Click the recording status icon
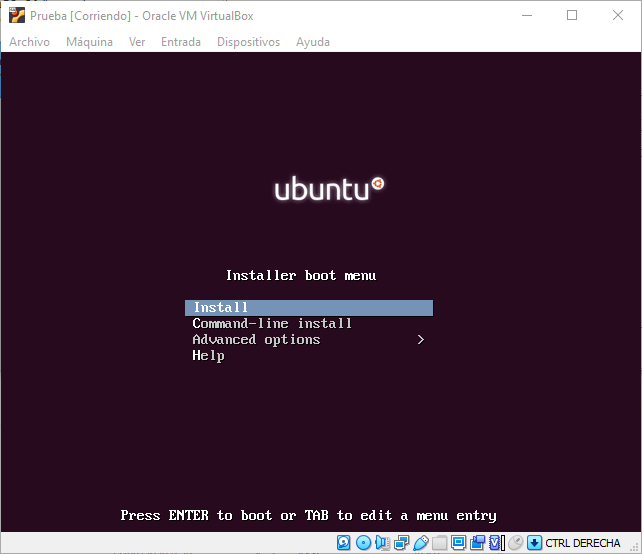Image resolution: width=642 pixels, height=554 pixels. pos(477,543)
